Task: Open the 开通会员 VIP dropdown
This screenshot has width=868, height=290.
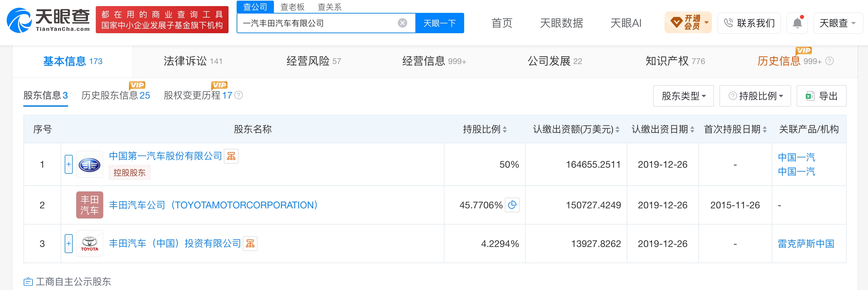Action: pos(688,23)
